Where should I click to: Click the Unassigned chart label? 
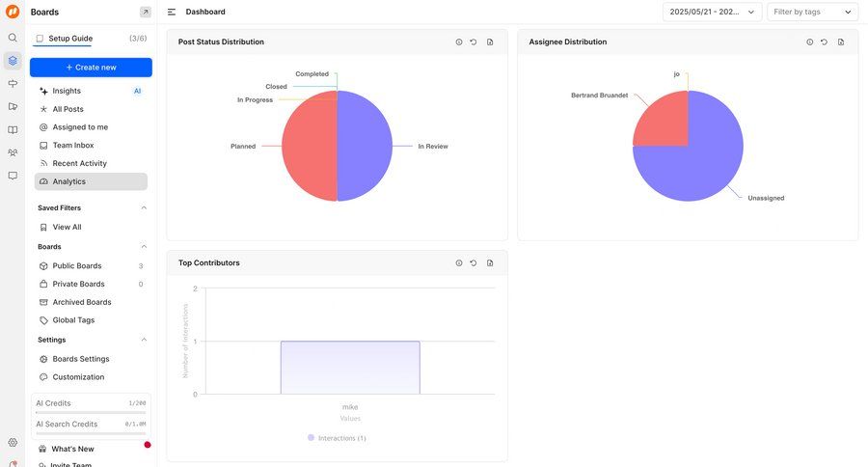766,198
